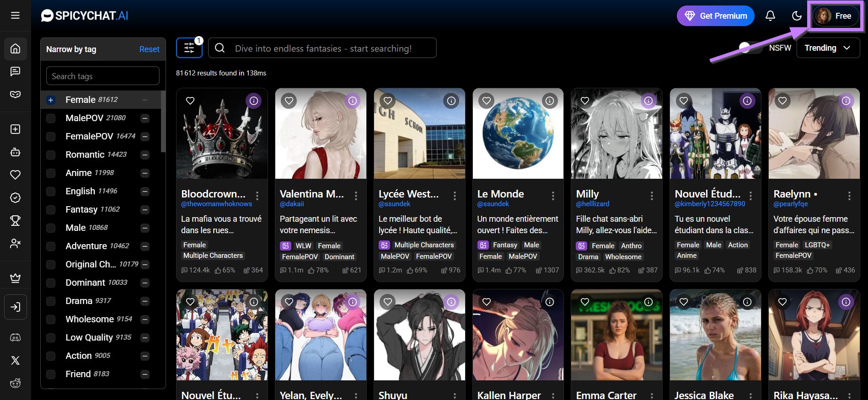Open the notifications bell

[x=770, y=16]
